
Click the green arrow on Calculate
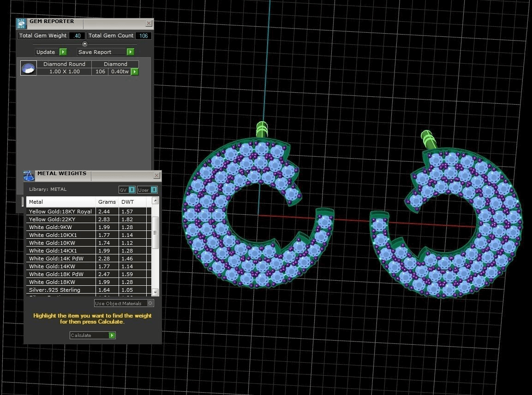click(x=112, y=336)
